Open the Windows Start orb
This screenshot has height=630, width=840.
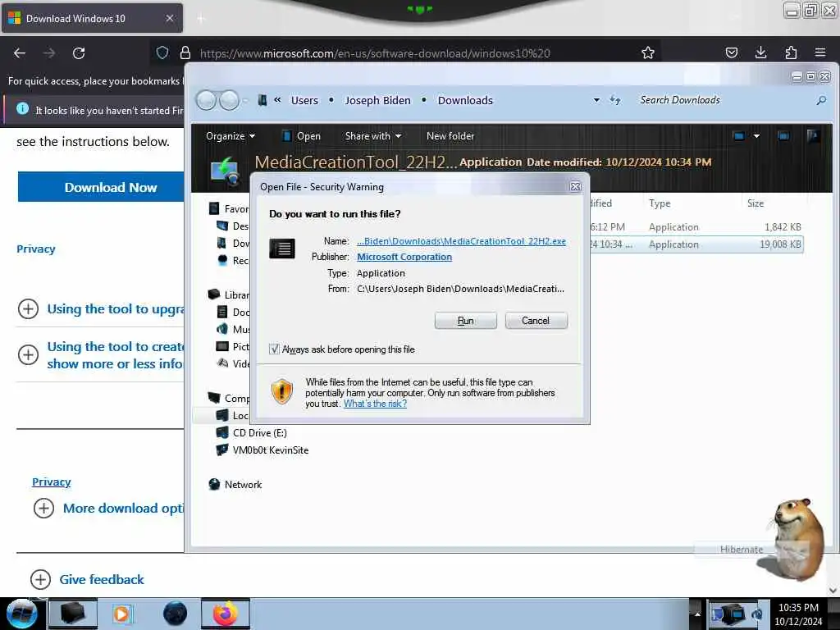21,614
